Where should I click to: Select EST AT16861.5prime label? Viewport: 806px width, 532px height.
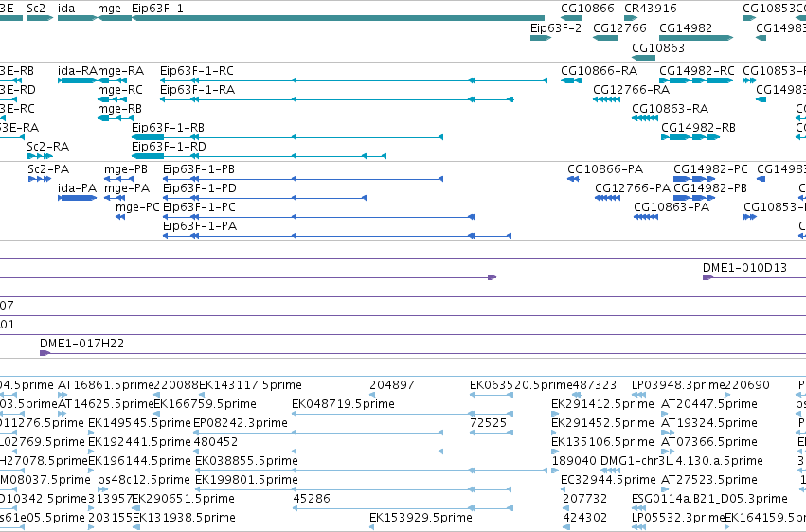106,385
